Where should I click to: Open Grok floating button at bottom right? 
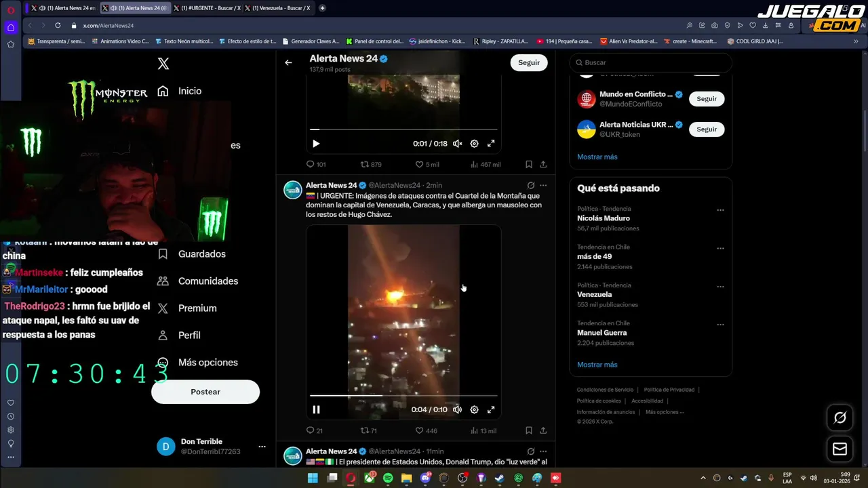[840, 418]
